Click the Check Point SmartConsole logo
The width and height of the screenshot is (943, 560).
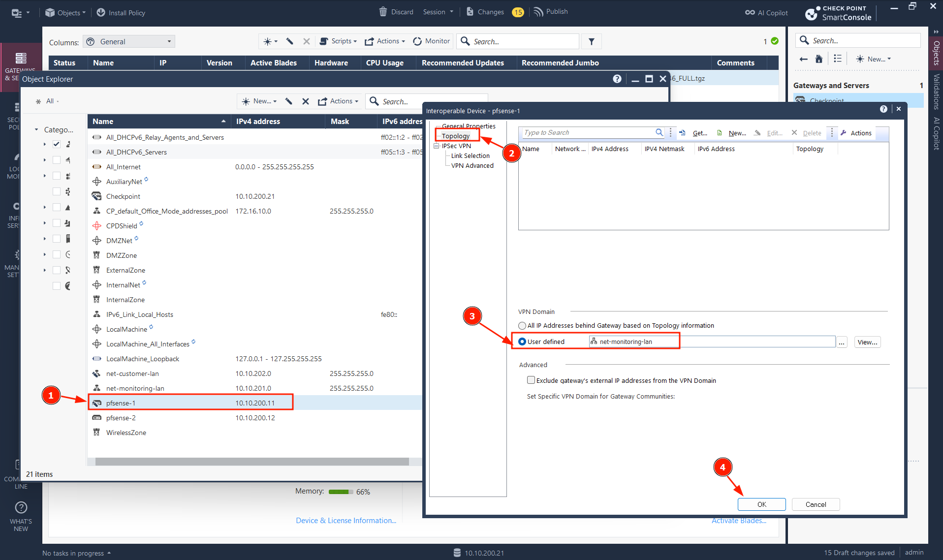838,13
